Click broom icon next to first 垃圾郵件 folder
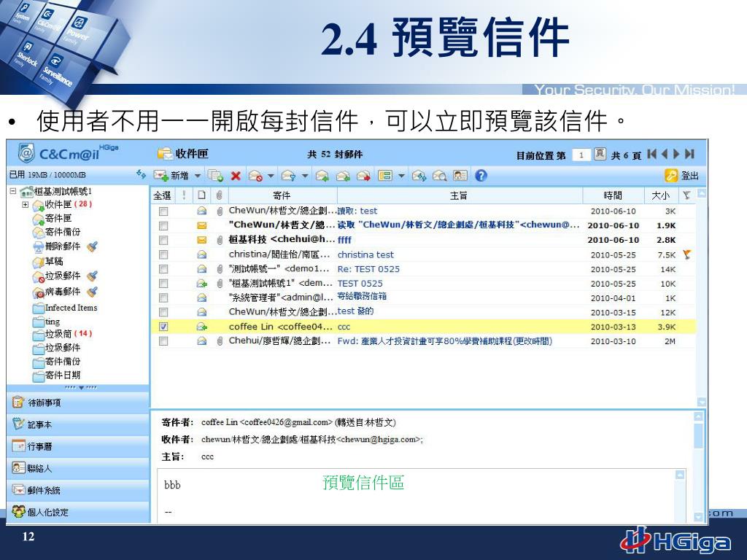This screenshot has height=560, width=747. (x=93, y=276)
